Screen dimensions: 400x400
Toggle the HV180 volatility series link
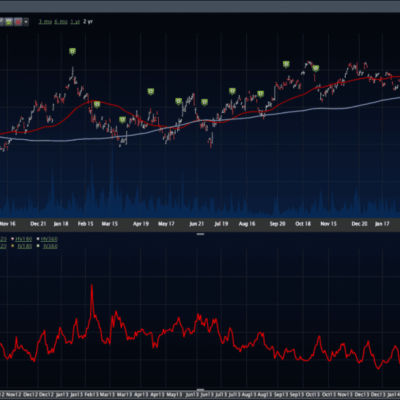coord(24,239)
